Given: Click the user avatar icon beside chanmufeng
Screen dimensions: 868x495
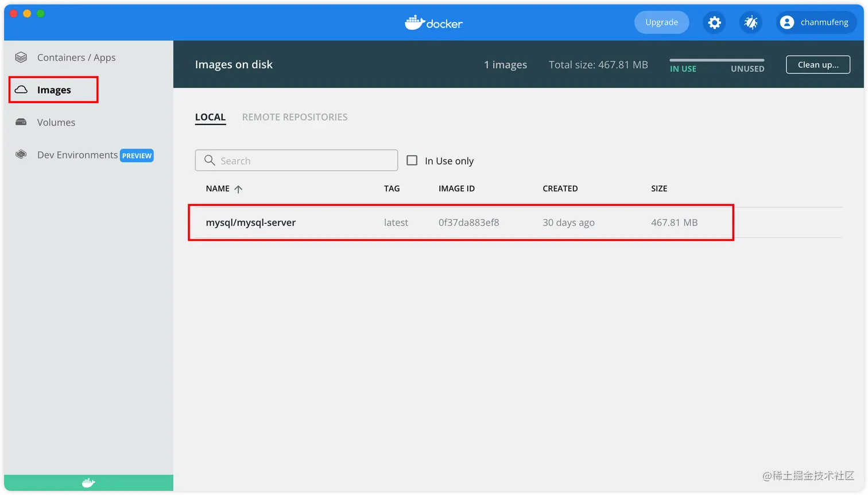Looking at the screenshot, I should coord(787,22).
